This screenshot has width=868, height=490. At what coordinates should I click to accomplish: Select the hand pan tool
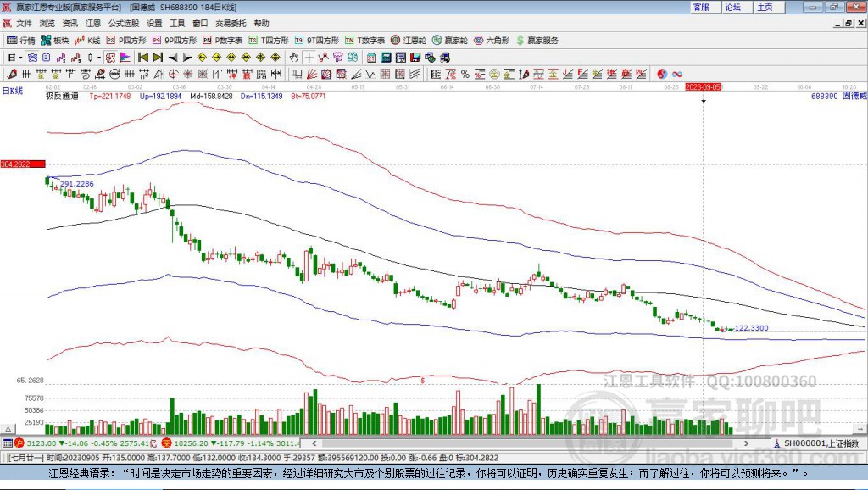pos(294,57)
